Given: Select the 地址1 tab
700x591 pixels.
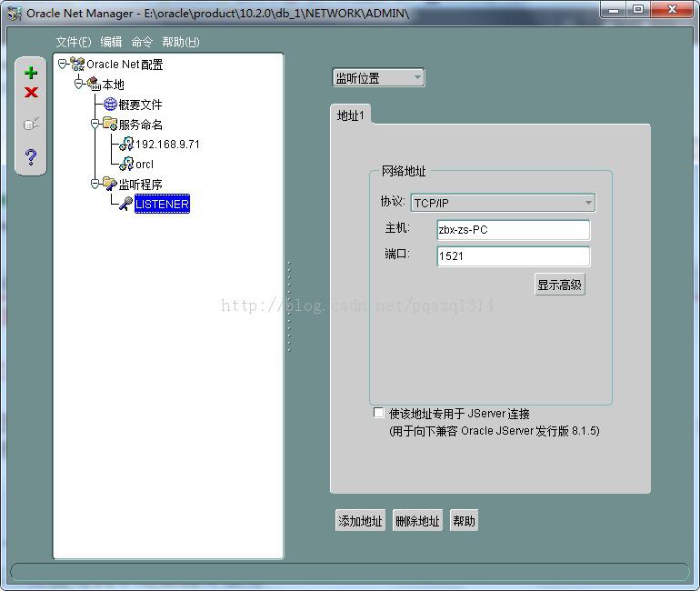Looking at the screenshot, I should click(x=350, y=115).
